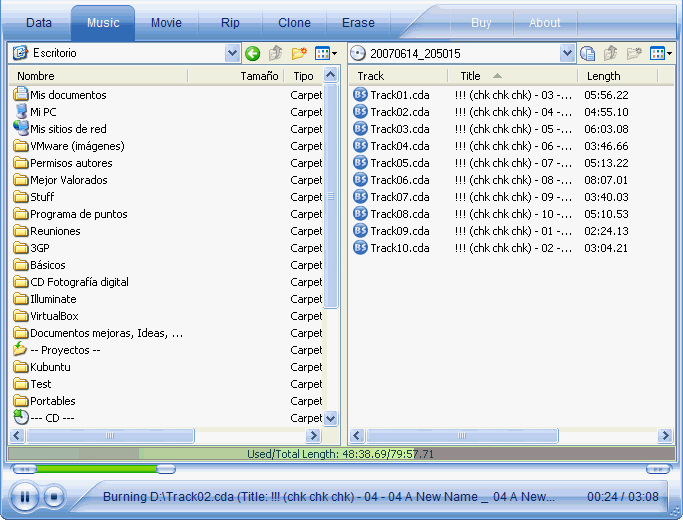This screenshot has width=683, height=520.
Task: Select the -- Proyectos -- folder icon
Action: [20, 349]
